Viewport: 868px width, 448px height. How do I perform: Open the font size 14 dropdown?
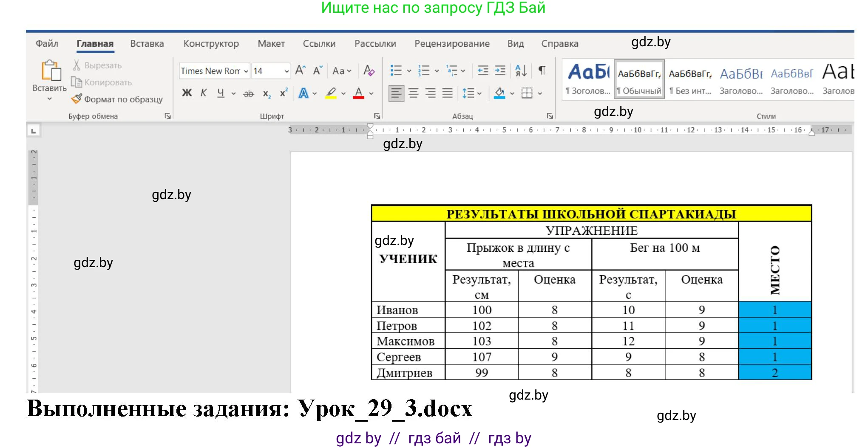(x=286, y=71)
